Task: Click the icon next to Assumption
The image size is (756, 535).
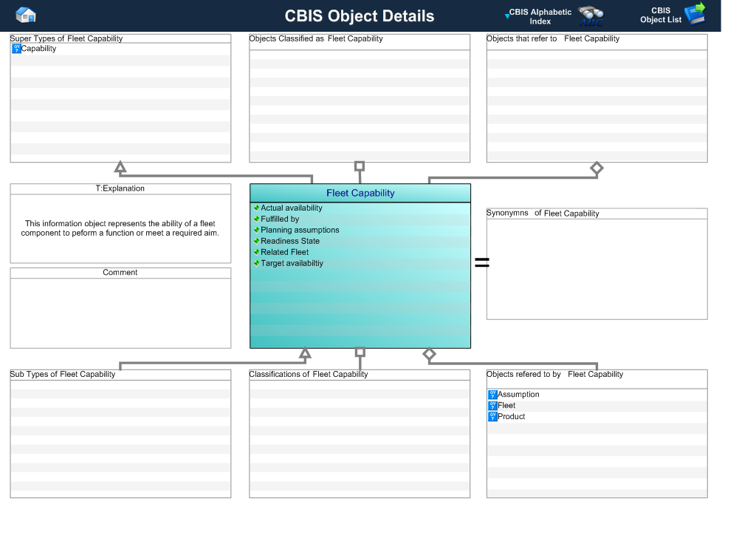Action: [492, 395]
